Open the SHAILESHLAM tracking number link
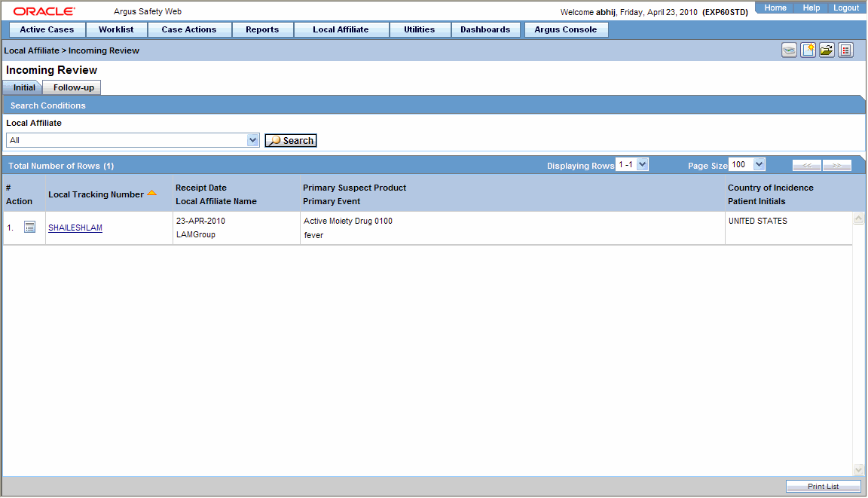This screenshot has width=868, height=498. [75, 227]
